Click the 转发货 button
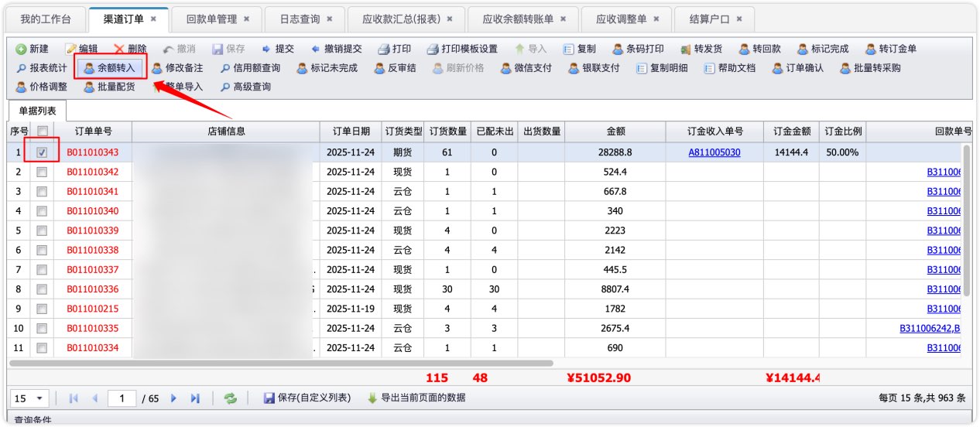The width and height of the screenshot is (980, 427). click(701, 49)
